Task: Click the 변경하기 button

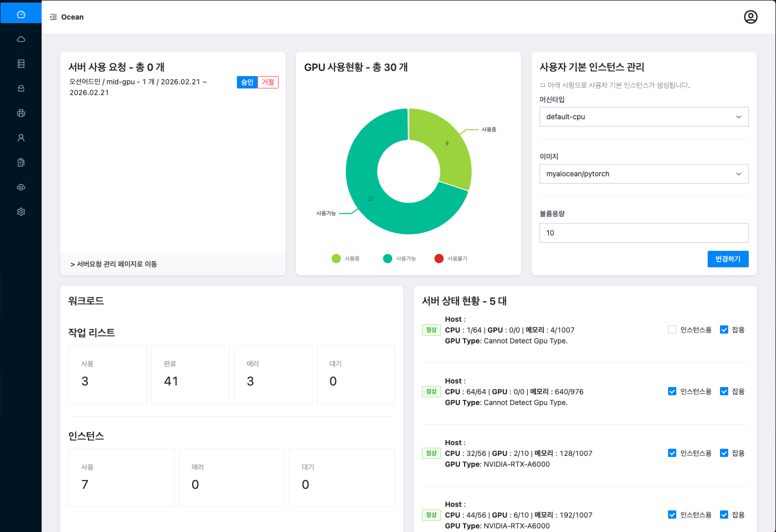Action: (728, 259)
